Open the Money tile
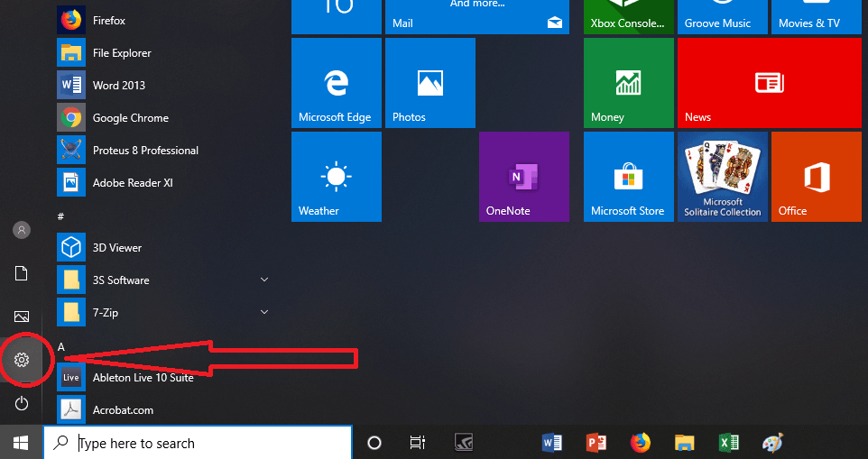868x459 pixels. tap(629, 83)
